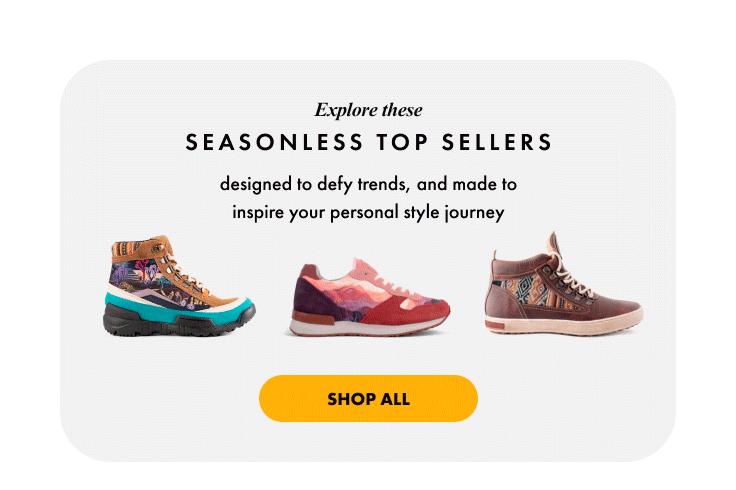Click the italic Explore these text
Viewport: 736px width, 490px height.
click(368, 110)
